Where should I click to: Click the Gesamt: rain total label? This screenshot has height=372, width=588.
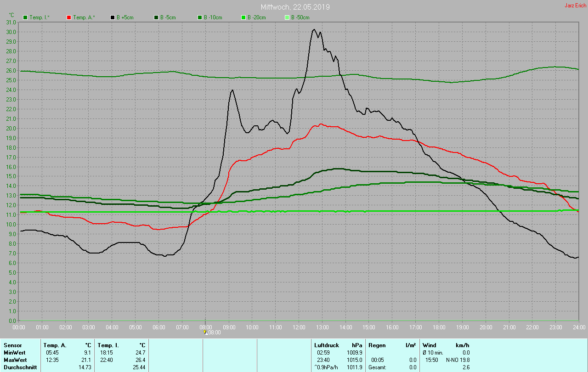point(378,367)
